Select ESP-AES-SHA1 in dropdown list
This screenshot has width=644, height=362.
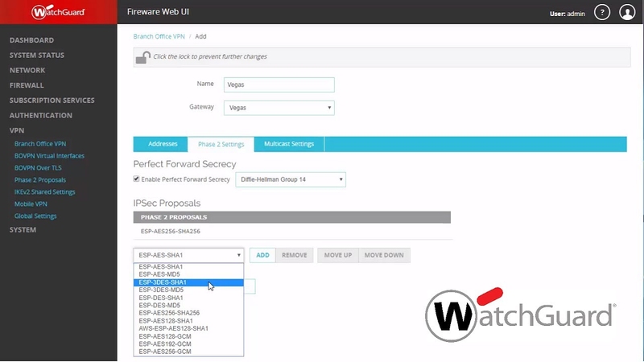188,267
